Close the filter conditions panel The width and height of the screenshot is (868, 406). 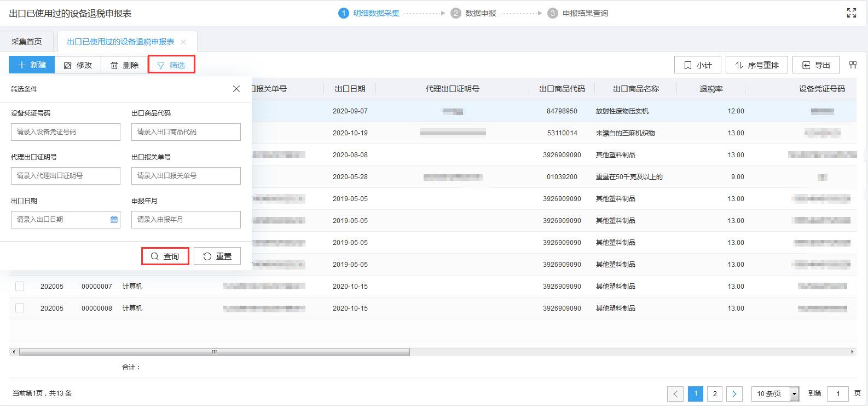236,89
